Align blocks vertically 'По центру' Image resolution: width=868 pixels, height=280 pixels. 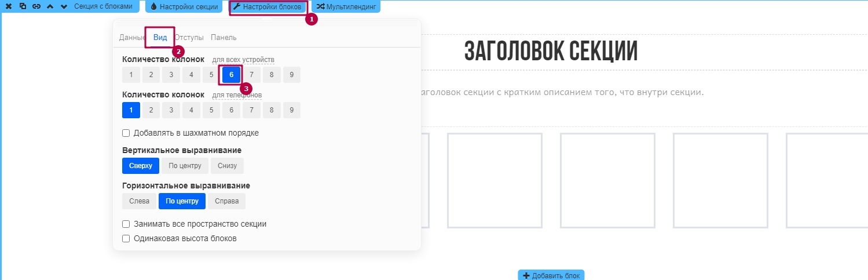click(x=185, y=166)
